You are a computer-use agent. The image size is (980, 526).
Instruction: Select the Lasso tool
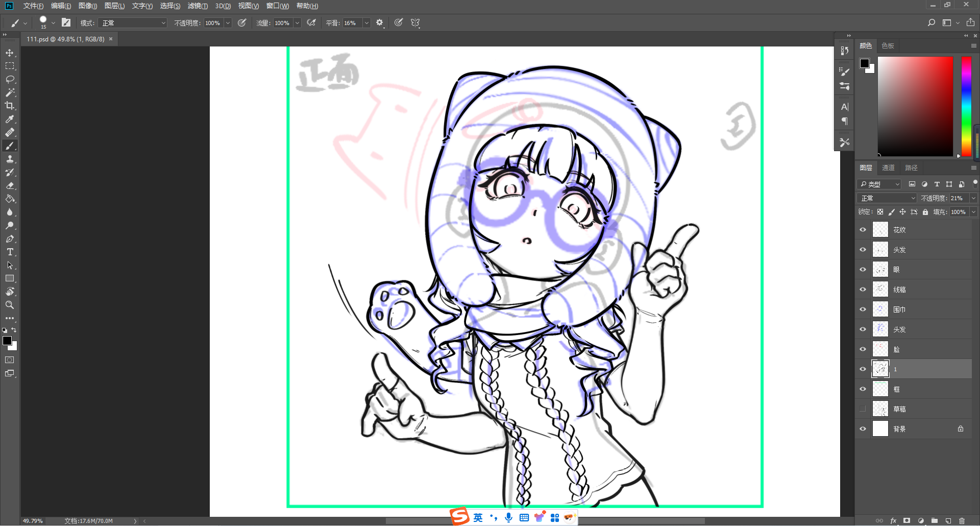[10, 79]
